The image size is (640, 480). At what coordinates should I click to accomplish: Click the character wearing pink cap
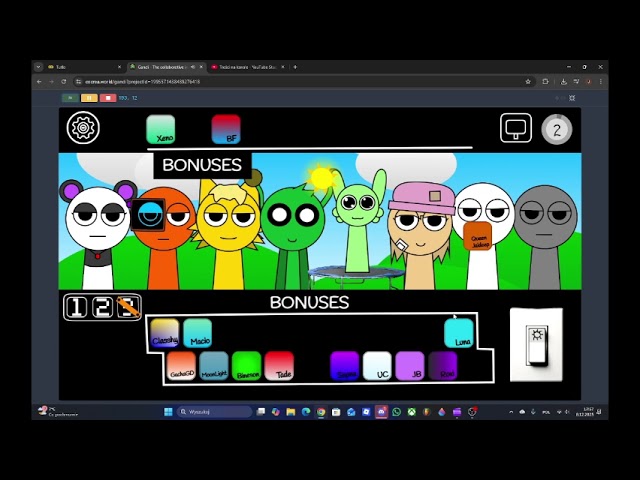pos(420,236)
